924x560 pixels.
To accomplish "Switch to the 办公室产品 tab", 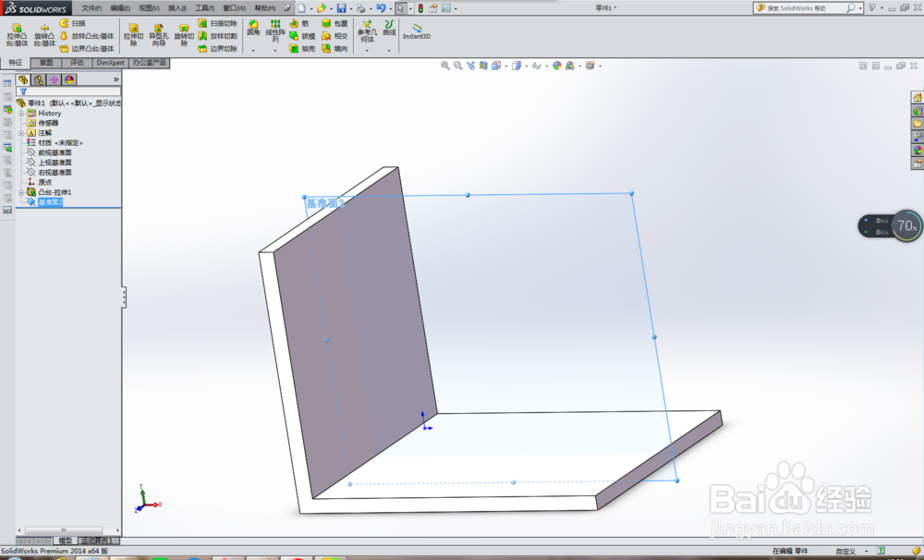I will (149, 63).
